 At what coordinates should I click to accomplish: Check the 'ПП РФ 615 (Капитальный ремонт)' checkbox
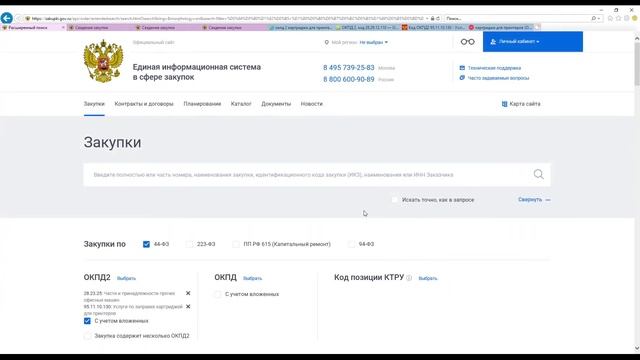tap(236, 244)
